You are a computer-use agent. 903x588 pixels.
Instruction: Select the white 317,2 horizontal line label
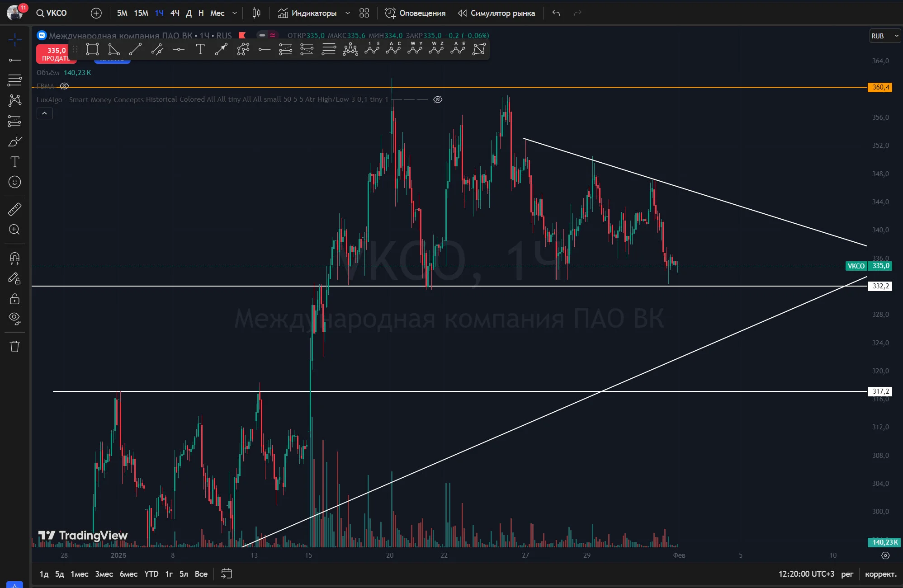coord(880,391)
